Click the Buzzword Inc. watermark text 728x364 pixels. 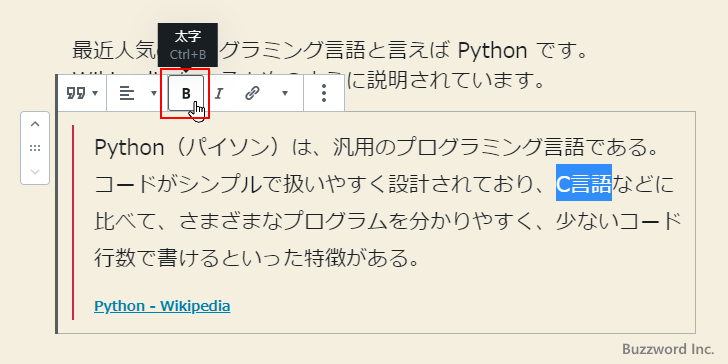pyautogui.click(x=668, y=349)
